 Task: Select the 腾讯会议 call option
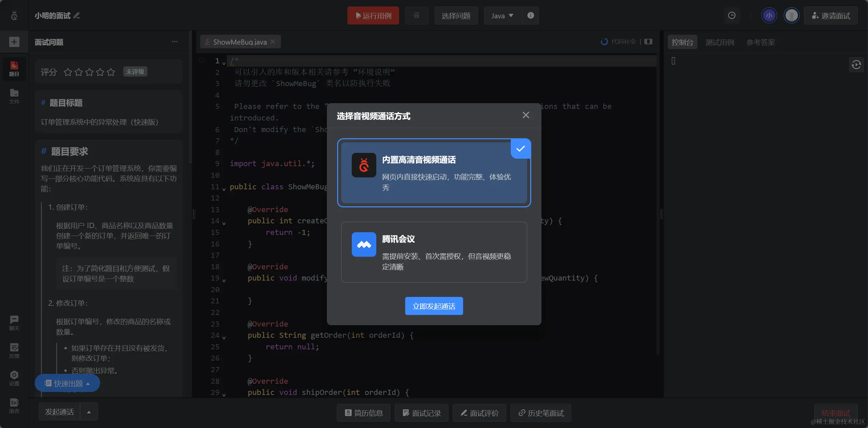coord(434,252)
